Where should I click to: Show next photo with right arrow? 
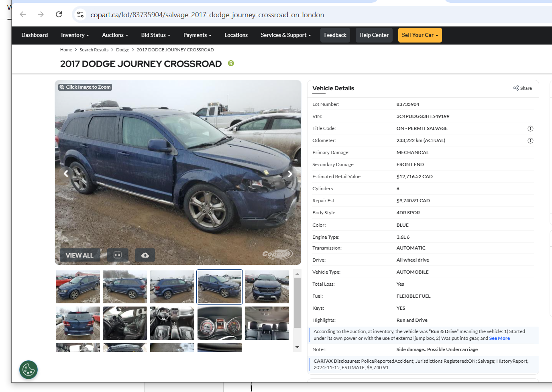click(290, 174)
